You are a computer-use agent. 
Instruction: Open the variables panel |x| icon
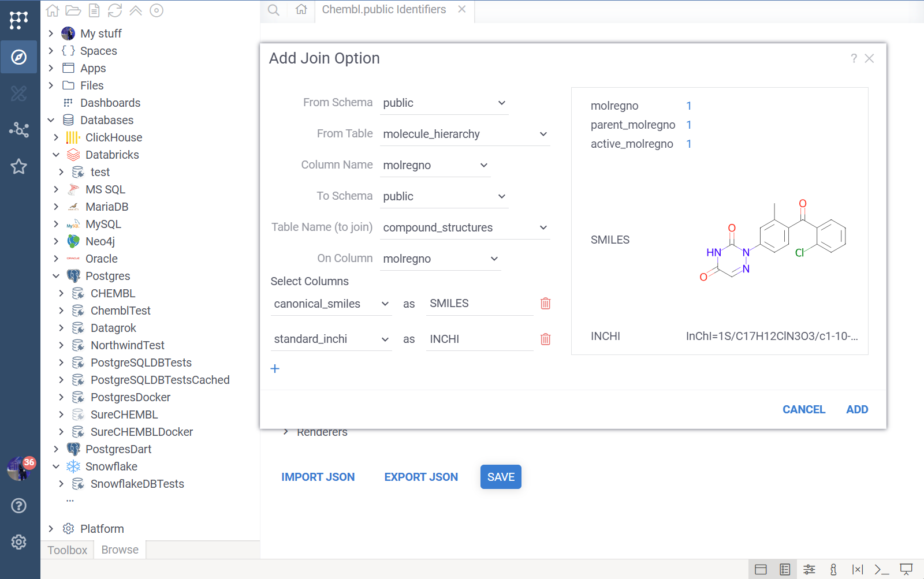858,569
